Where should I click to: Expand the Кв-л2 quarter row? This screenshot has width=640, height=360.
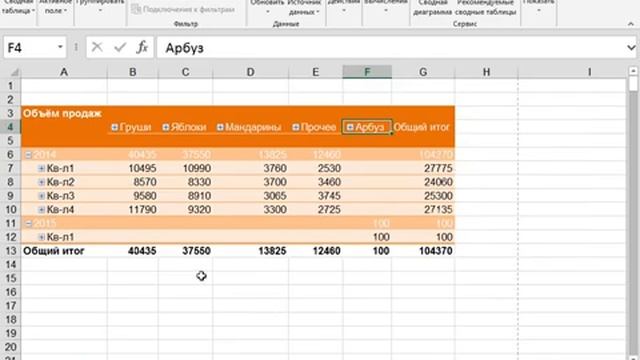tap(41, 182)
